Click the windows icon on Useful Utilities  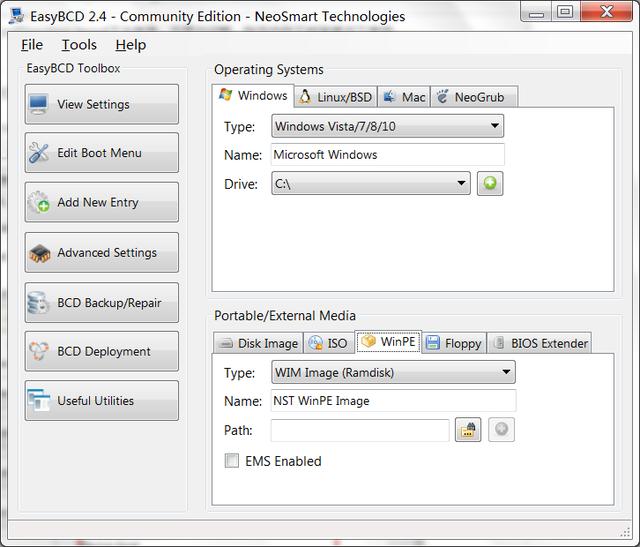click(x=39, y=400)
